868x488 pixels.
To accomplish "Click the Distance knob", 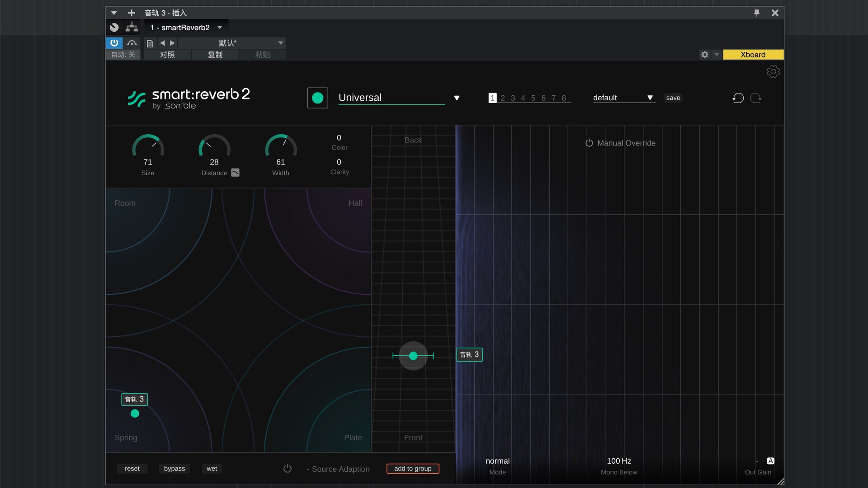I will pyautogui.click(x=214, y=146).
